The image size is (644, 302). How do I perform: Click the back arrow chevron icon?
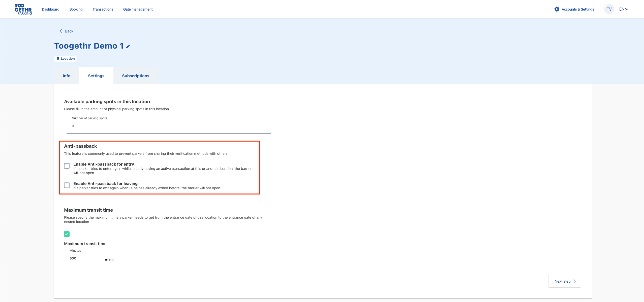coord(61,31)
